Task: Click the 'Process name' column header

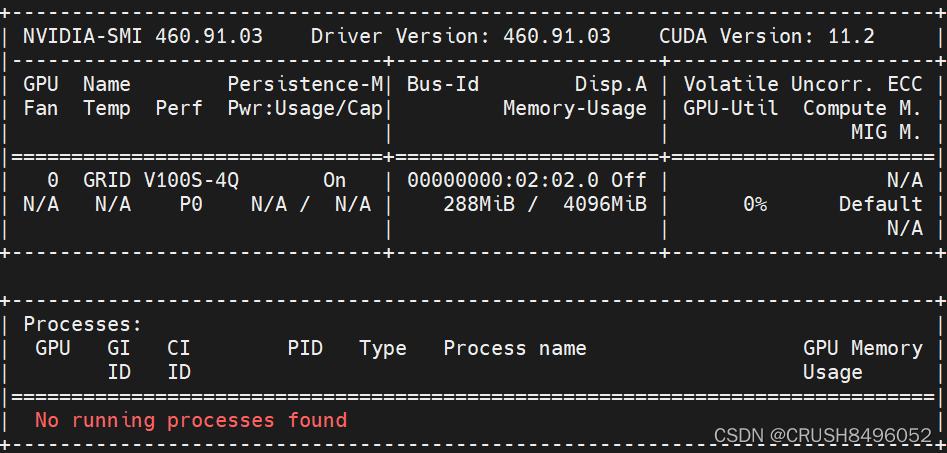Action: (x=515, y=348)
